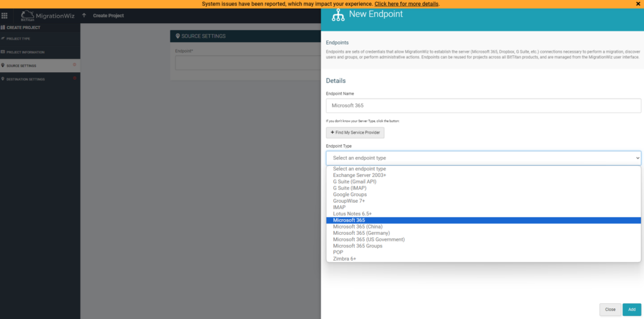This screenshot has width=644, height=319.
Task: Click the Source Settings location pin icon
Action: click(3, 65)
